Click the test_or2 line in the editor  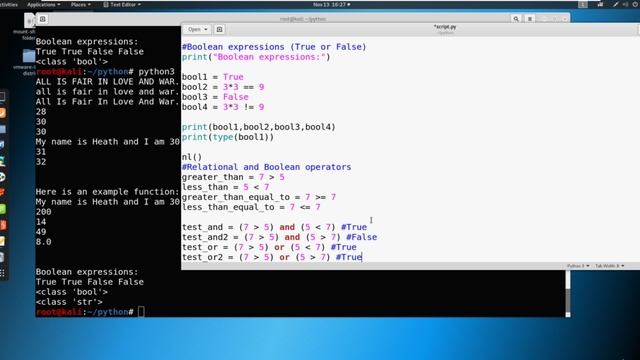coord(272,257)
